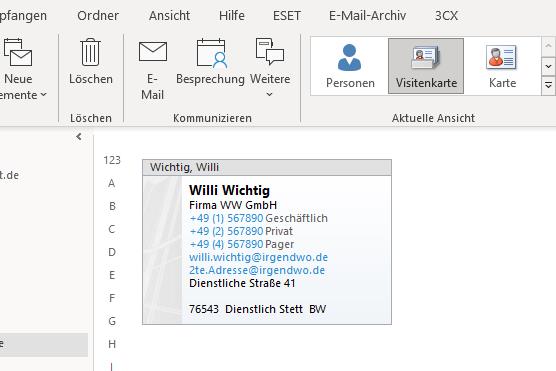
Task: Click willi.wichtig@irgendwo.de email link
Action: coord(258,257)
